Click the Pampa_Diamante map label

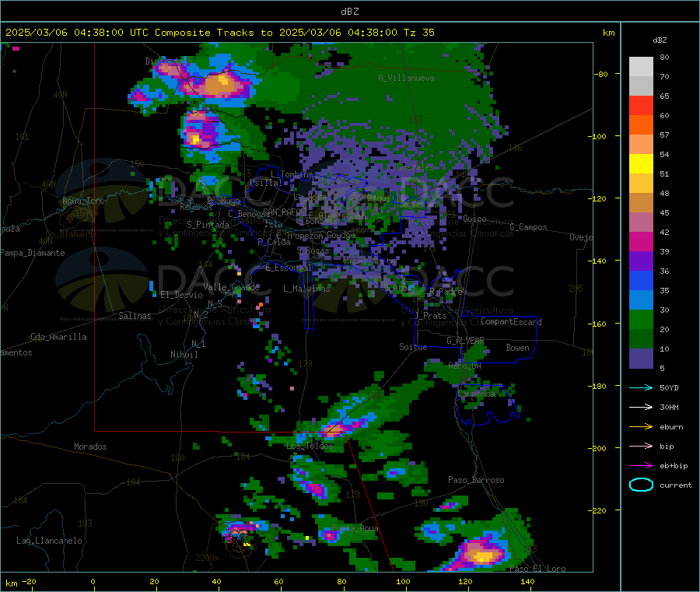[33, 253]
